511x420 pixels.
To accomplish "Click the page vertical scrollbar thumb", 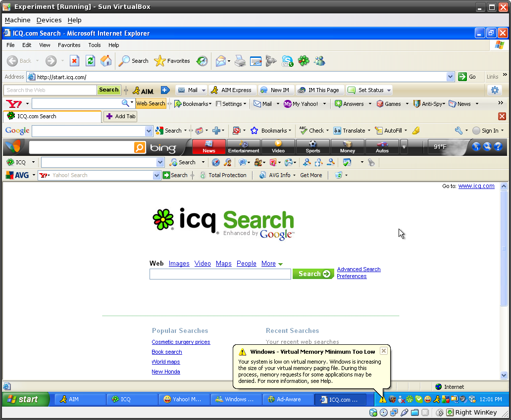I will (504, 248).
